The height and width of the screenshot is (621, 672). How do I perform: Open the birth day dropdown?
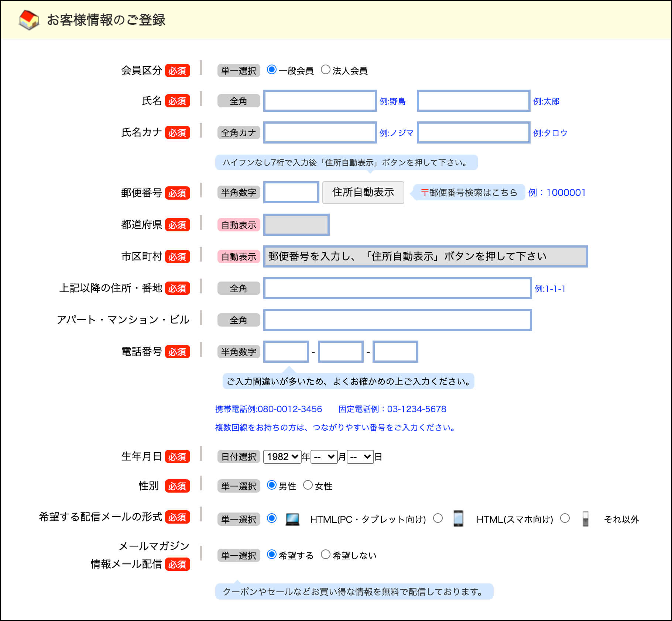click(x=360, y=457)
